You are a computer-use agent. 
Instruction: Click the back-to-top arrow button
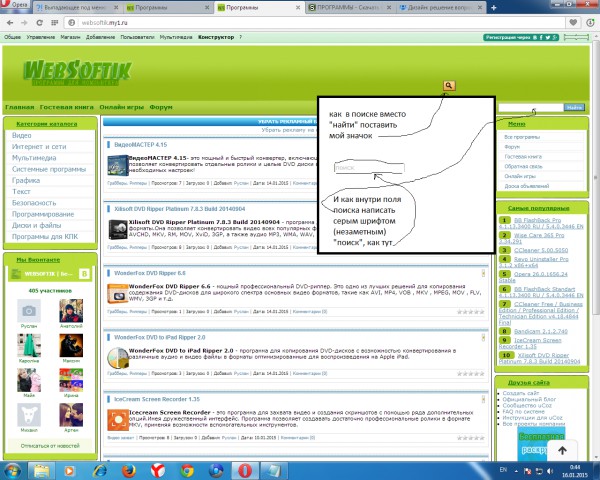coord(562,451)
